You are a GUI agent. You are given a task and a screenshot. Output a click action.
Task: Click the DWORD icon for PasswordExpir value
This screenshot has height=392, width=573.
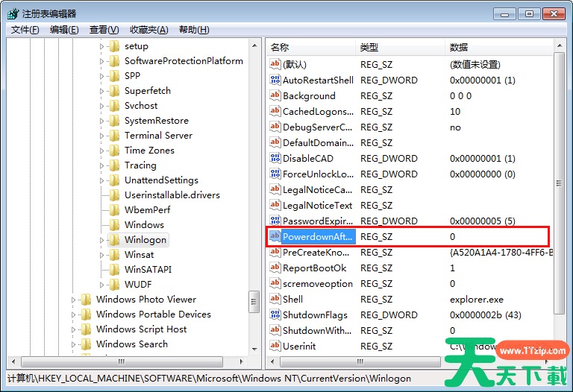point(275,221)
